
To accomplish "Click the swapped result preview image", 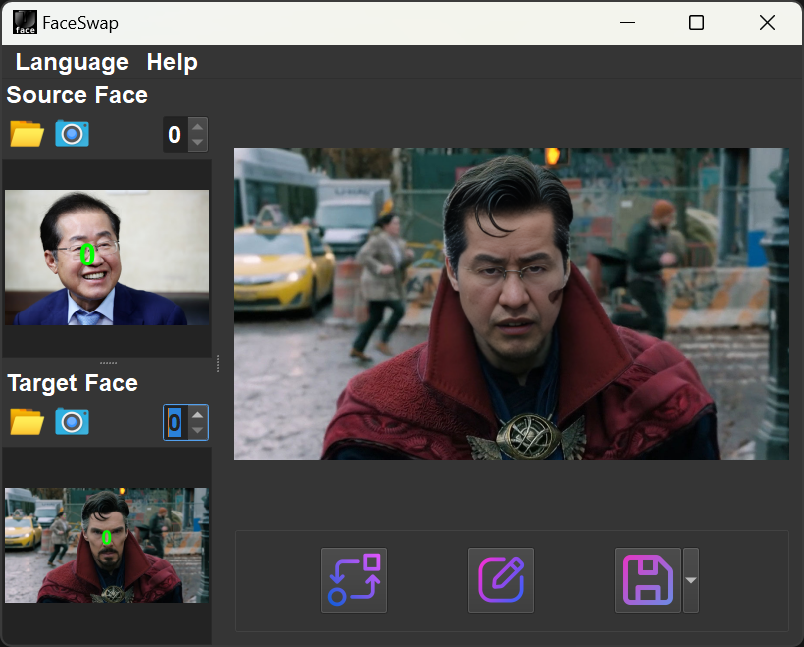I will [x=511, y=304].
